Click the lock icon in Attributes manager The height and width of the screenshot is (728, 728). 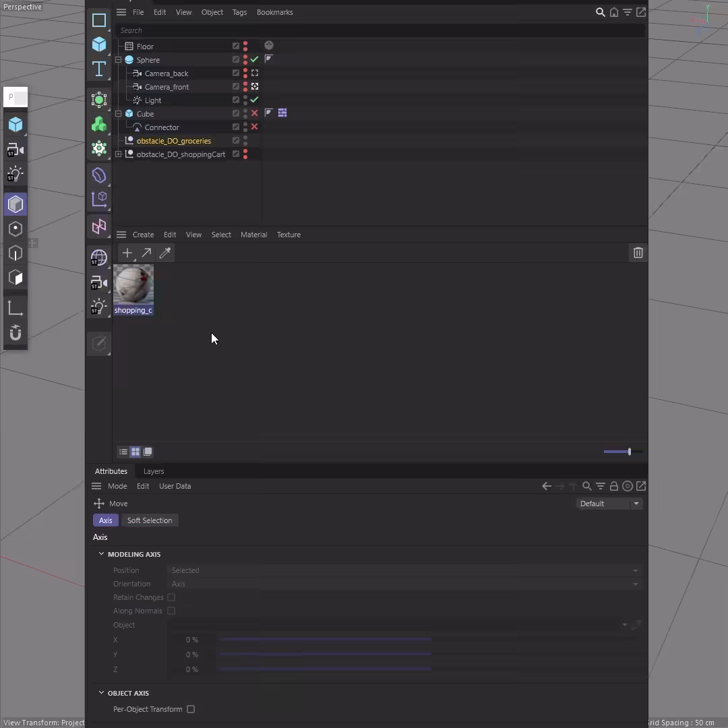coord(614,486)
